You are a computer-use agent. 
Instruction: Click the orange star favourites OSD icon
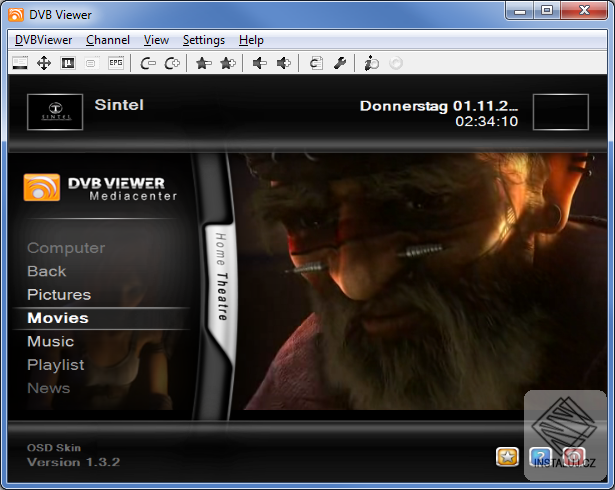pyautogui.click(x=507, y=457)
